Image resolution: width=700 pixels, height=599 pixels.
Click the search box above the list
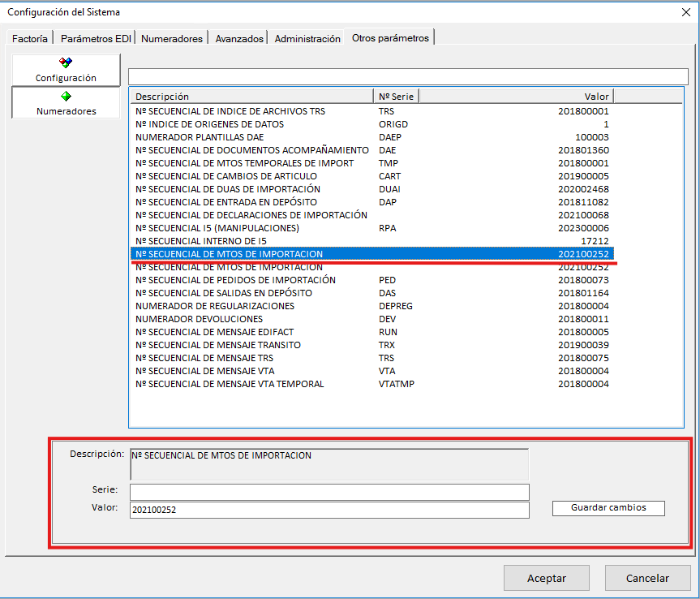point(407,76)
